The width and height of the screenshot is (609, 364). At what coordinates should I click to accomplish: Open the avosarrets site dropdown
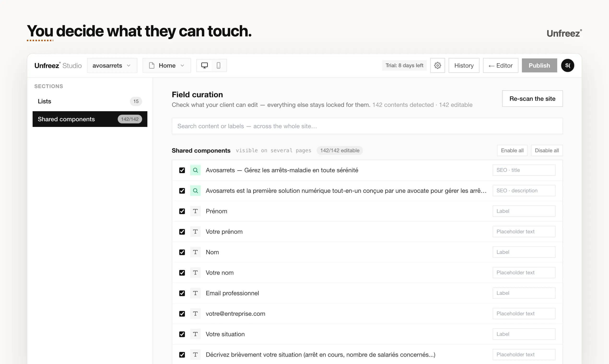tap(112, 65)
